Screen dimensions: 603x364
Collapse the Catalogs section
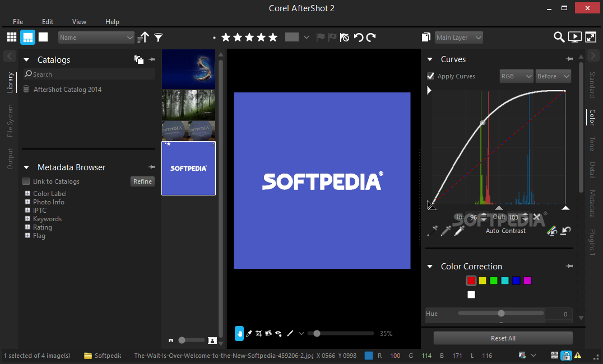pos(26,60)
